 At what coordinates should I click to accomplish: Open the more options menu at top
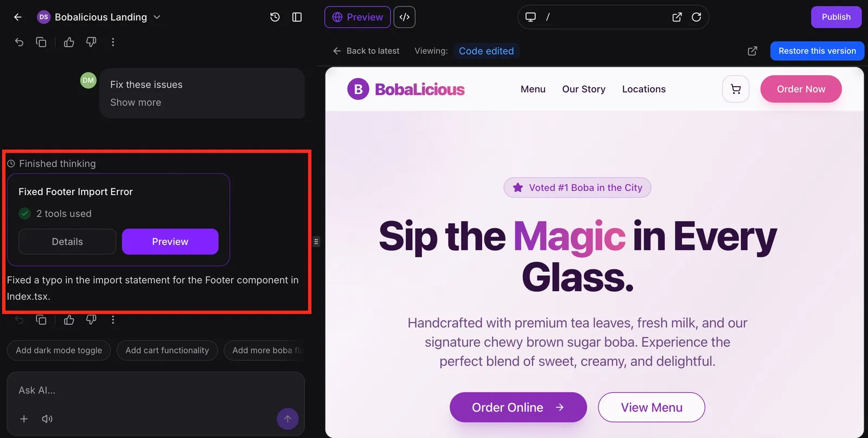click(x=113, y=42)
